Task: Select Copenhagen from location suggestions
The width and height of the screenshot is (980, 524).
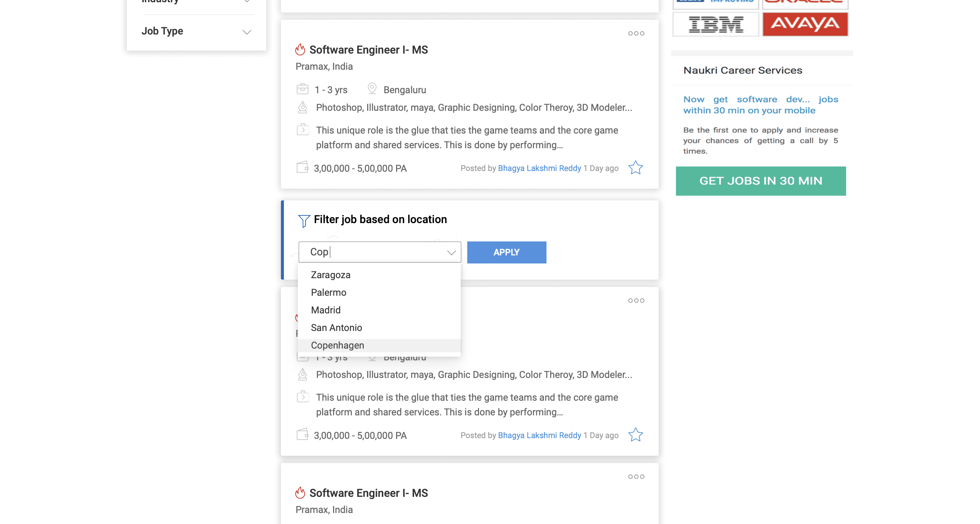Action: 337,345
